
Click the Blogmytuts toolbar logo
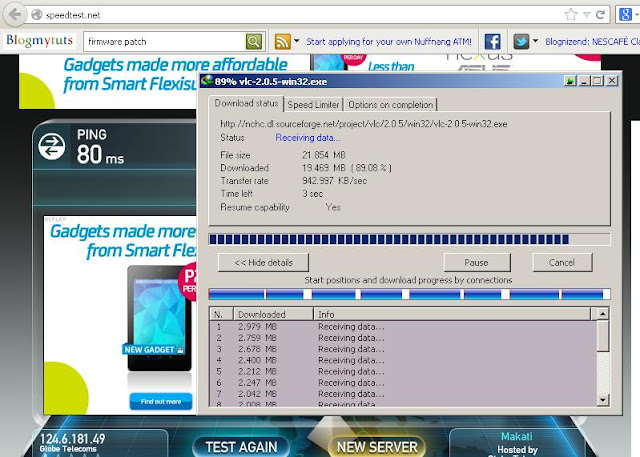click(40, 40)
